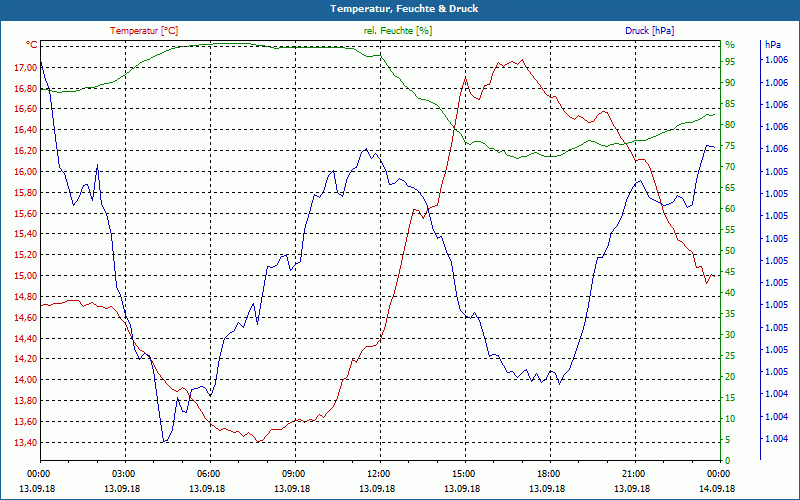Click the "21:00" time axis label
The height and width of the screenshot is (500, 800).
coord(633,473)
